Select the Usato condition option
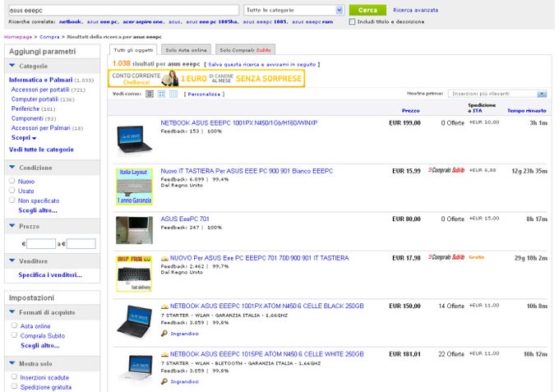This screenshot has height=392, width=559. point(12,191)
